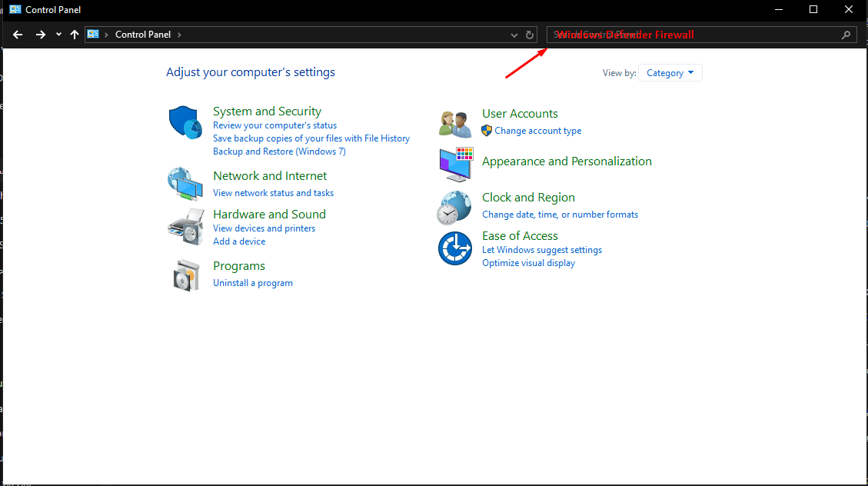Click the Clock and Region globe icon
This screenshot has height=486, width=868.
pos(454,208)
